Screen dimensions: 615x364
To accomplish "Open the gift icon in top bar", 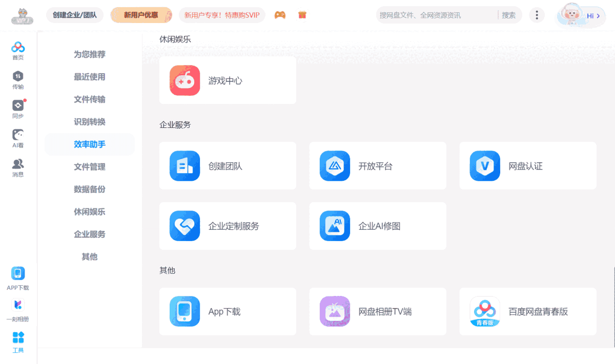I will click(302, 15).
